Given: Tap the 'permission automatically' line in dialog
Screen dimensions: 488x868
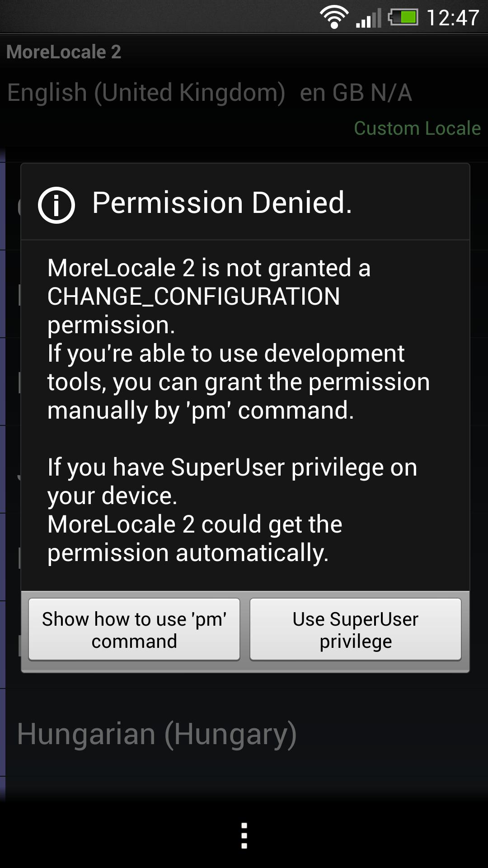Looking at the screenshot, I should [x=188, y=553].
